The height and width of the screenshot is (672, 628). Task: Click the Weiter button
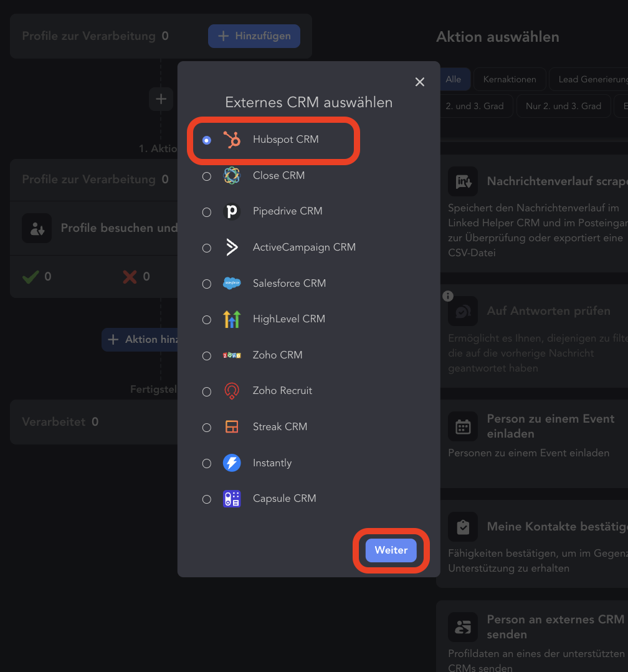pos(391,550)
